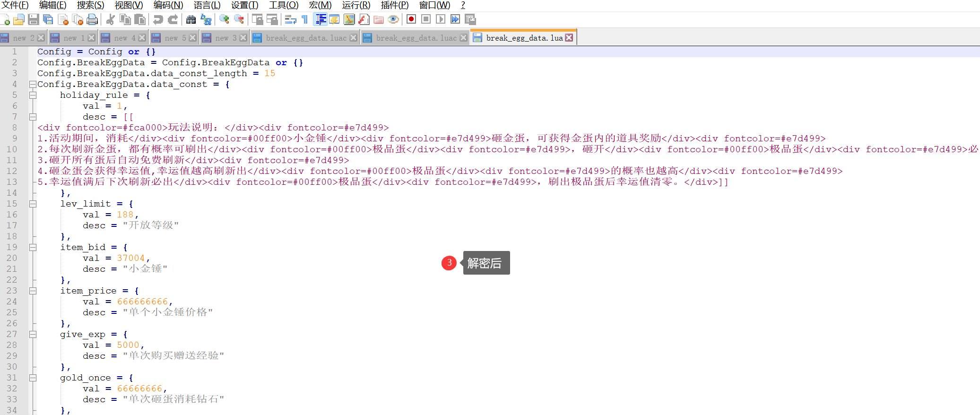Viewport: 980px width, 415px height.
Task: Collapse the lev_limit block on line 15
Action: click(x=33, y=204)
